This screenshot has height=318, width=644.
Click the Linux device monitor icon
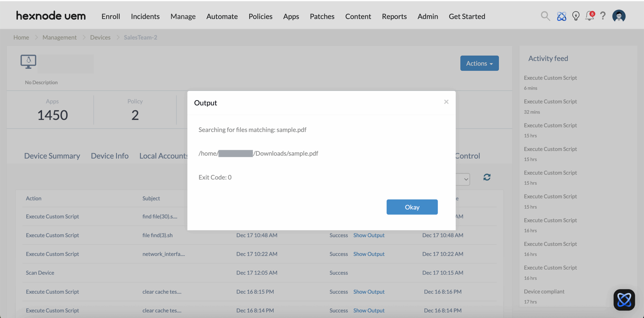[28, 62]
